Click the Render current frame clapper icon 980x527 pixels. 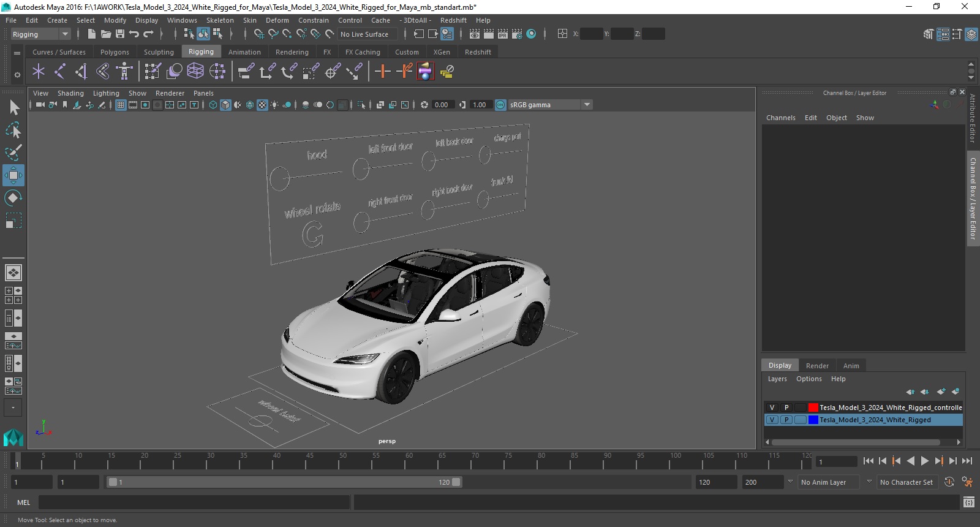(489, 34)
